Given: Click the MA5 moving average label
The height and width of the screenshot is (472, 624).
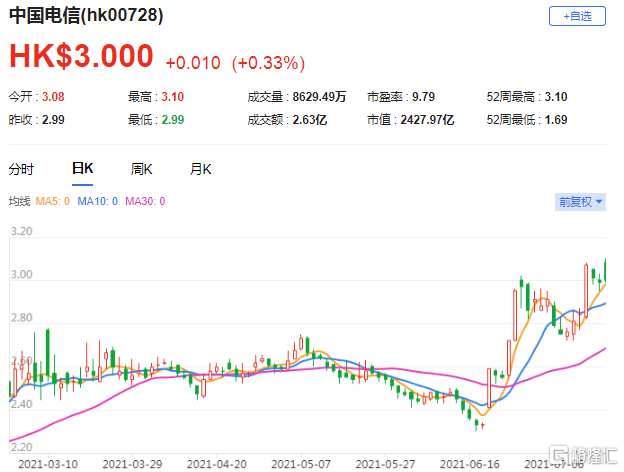Looking at the screenshot, I should pyautogui.click(x=53, y=201).
